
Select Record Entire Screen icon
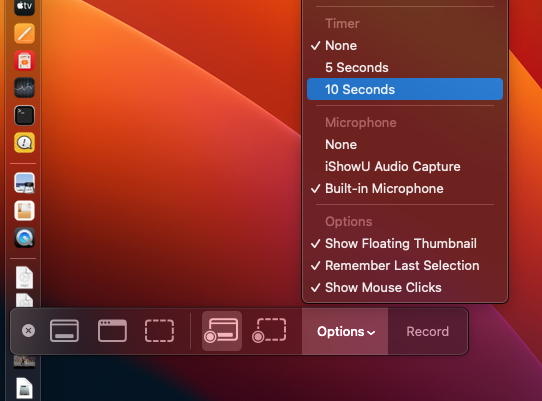(222, 331)
